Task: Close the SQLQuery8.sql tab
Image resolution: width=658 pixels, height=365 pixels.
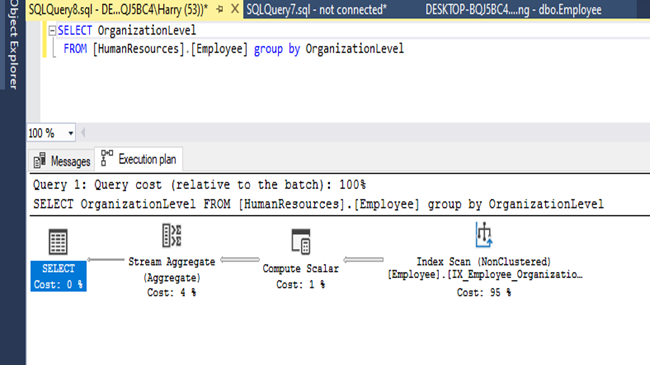Action: pos(235,9)
